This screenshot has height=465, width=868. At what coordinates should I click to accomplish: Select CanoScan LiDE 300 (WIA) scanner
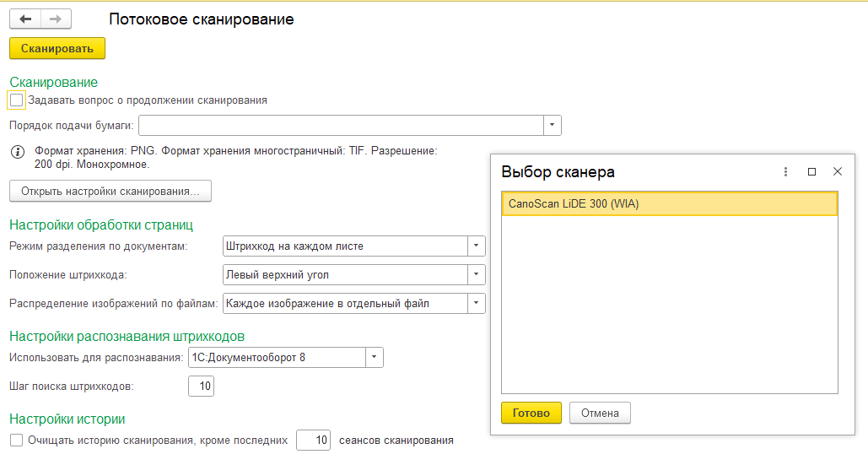pos(669,203)
